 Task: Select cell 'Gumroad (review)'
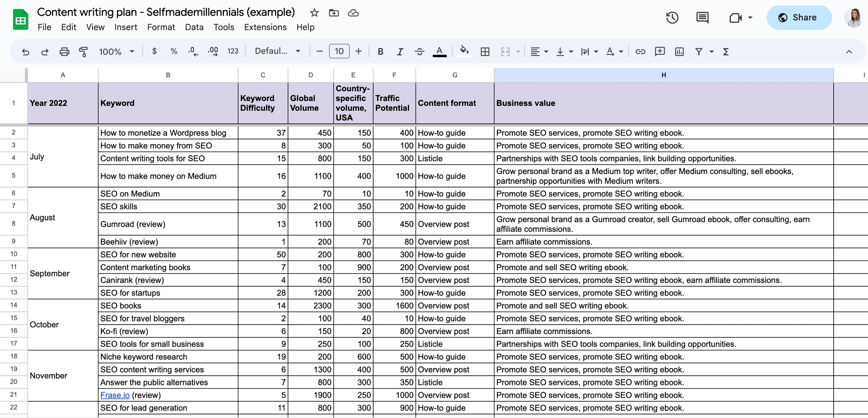tap(168, 224)
